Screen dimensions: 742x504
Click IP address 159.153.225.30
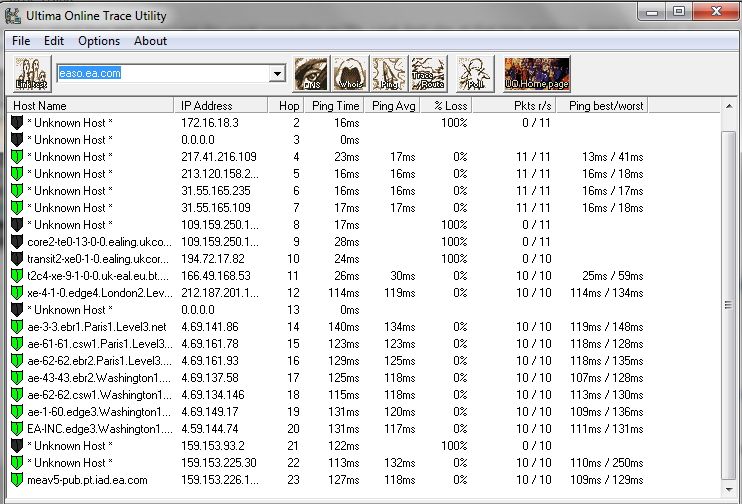click(x=219, y=463)
